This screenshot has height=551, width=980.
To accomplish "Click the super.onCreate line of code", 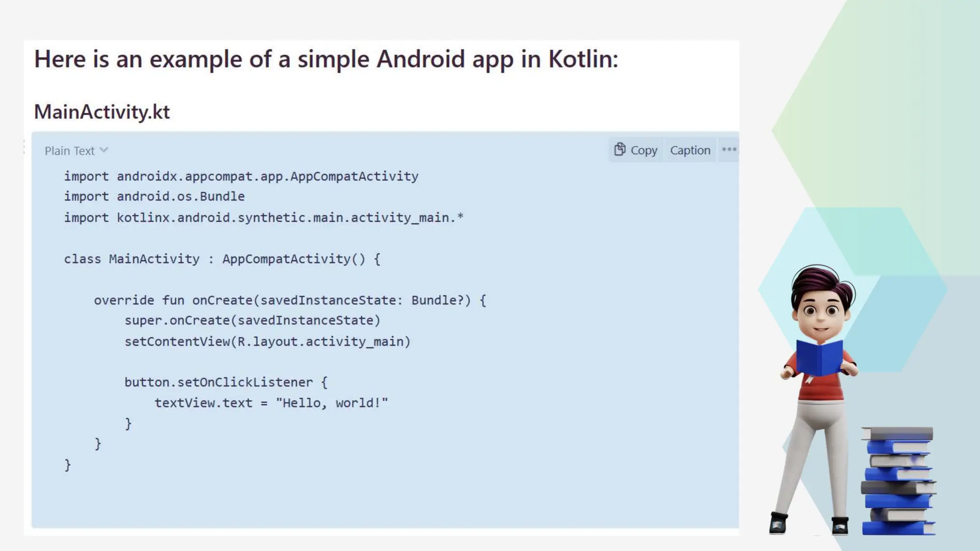I will coord(252,320).
